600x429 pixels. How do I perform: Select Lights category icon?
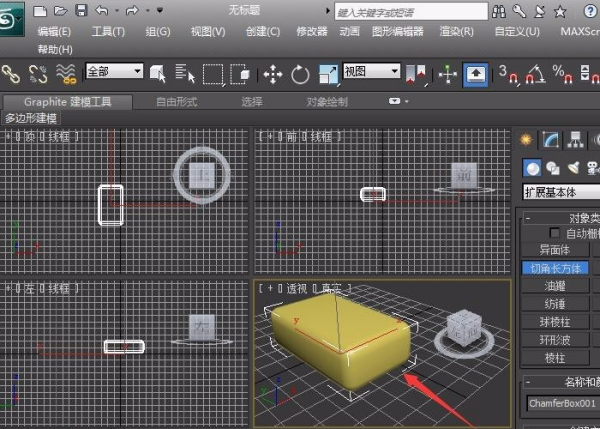point(574,168)
